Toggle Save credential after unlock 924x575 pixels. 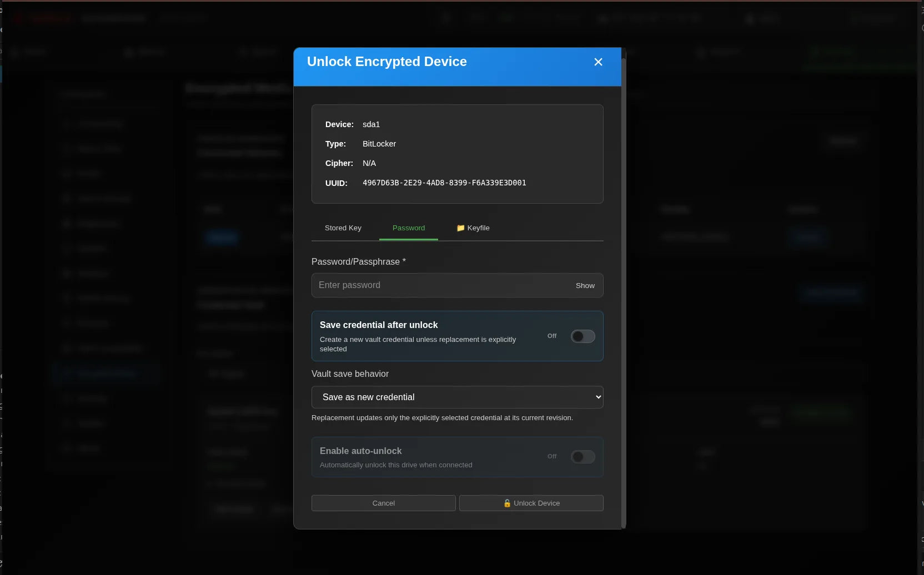pos(582,336)
